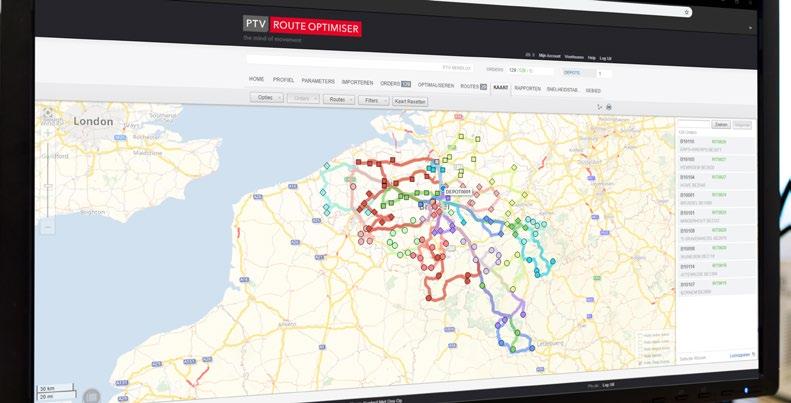The height and width of the screenshot is (403, 791).
Task: Select order row D10103
Action: (x=716, y=163)
